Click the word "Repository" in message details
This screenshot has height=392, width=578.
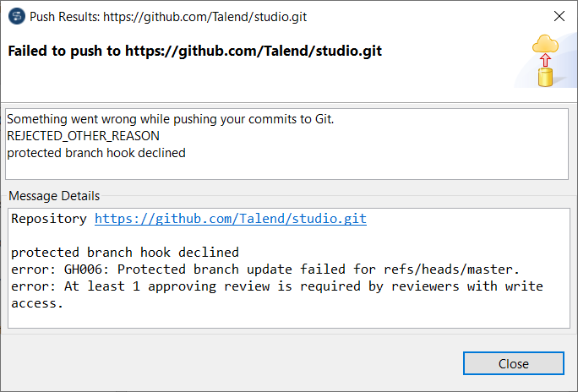point(49,219)
